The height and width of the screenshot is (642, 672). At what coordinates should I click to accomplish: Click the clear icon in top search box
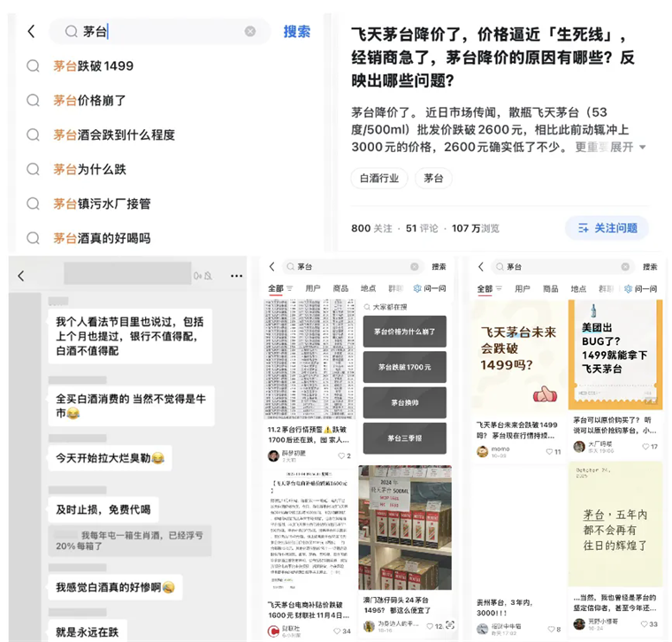[250, 32]
